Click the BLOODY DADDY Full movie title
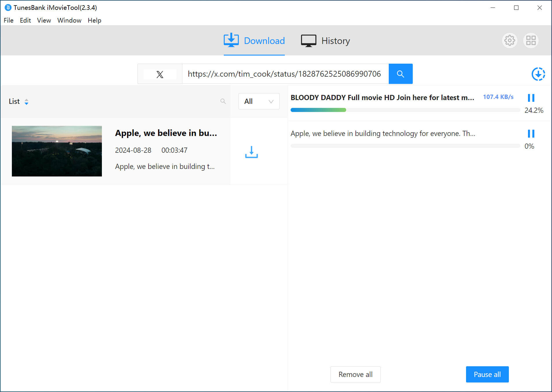Screen dimensions: 552x392 [x=382, y=97]
